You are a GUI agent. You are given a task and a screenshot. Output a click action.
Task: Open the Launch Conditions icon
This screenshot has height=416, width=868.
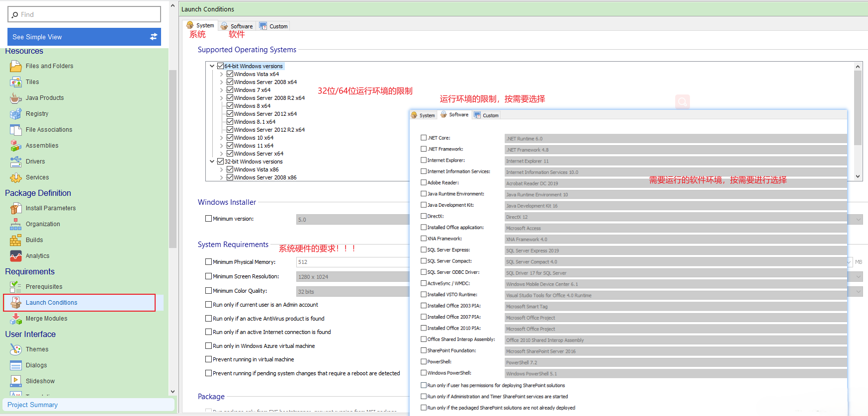click(16, 303)
